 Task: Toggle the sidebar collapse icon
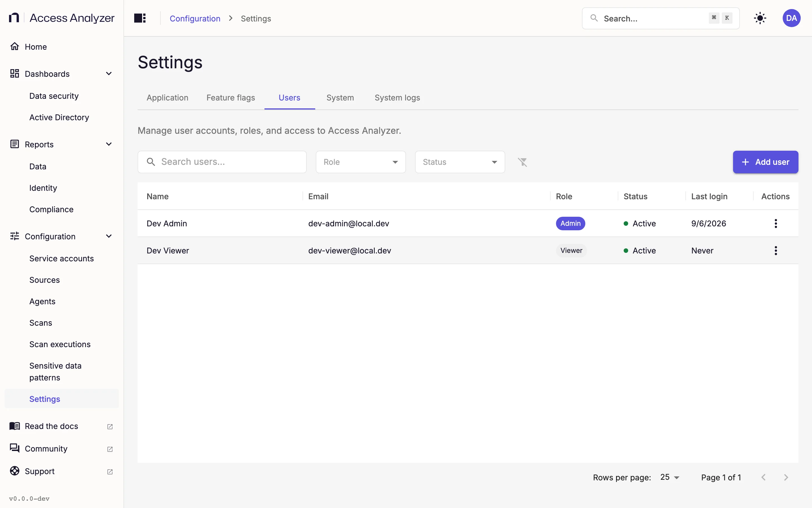pos(140,18)
